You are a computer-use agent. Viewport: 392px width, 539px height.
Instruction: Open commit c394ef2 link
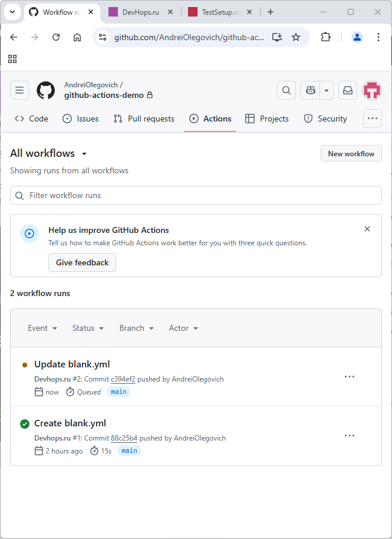point(123,379)
